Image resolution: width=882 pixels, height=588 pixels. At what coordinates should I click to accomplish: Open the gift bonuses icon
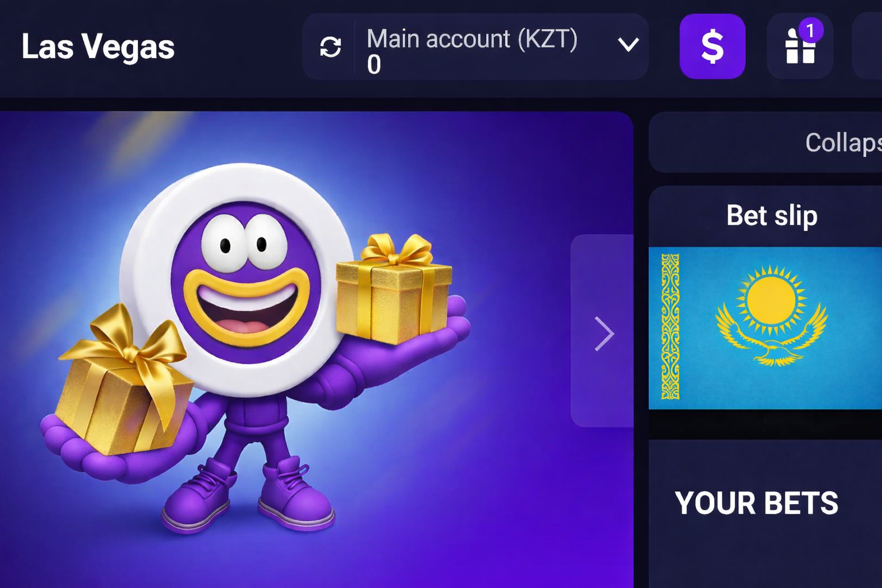click(800, 47)
